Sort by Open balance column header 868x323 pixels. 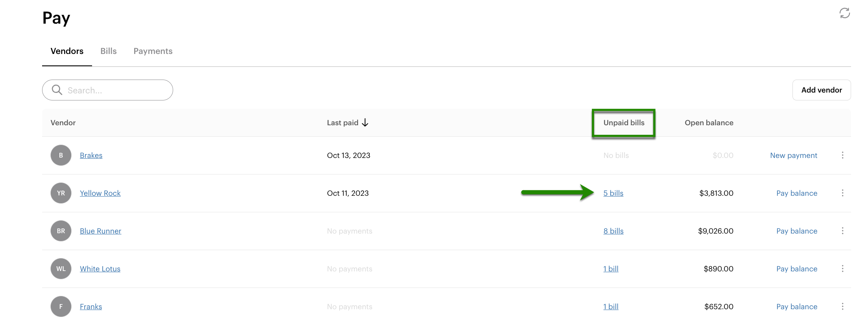[709, 123]
